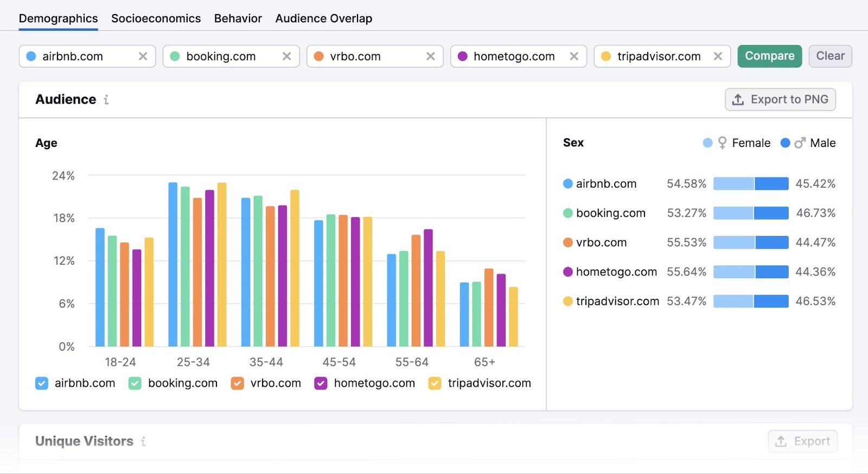The height and width of the screenshot is (474, 868).
Task: Click the Unique Visitors heading
Action: click(84, 441)
